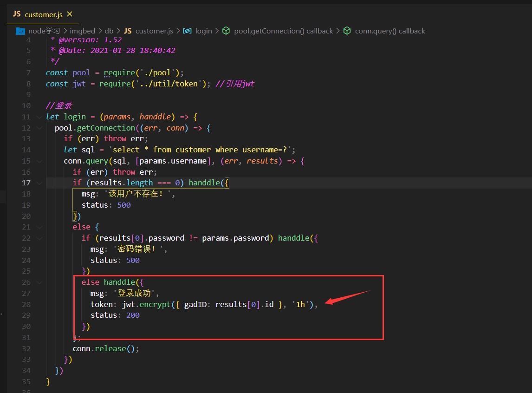Viewport: 532px width, 393px height.
Task: Open the node学习 folder breadcrumb
Action: (44, 31)
